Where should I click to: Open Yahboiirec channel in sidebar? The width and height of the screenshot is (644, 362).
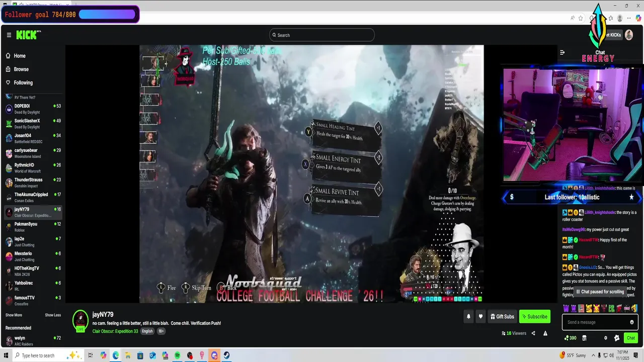pyautogui.click(x=32, y=286)
